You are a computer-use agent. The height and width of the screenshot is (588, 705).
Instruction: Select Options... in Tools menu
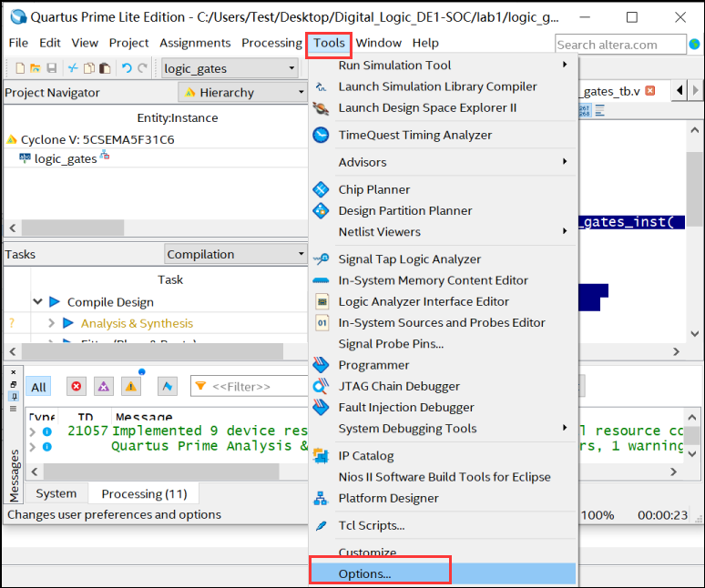click(443, 573)
